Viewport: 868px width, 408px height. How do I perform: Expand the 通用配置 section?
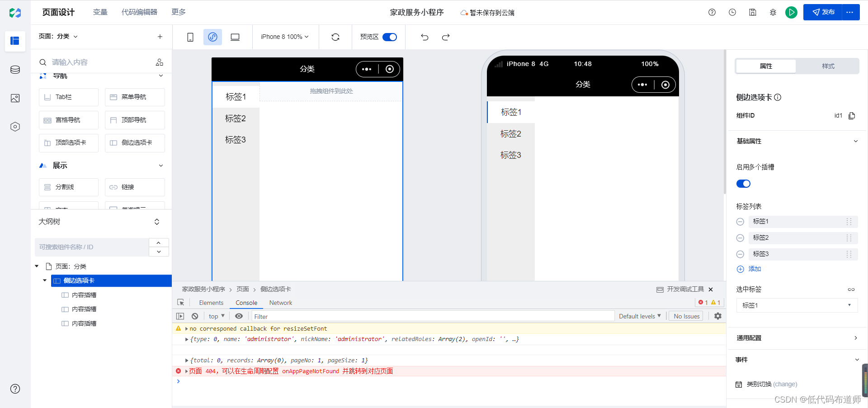tap(855, 338)
